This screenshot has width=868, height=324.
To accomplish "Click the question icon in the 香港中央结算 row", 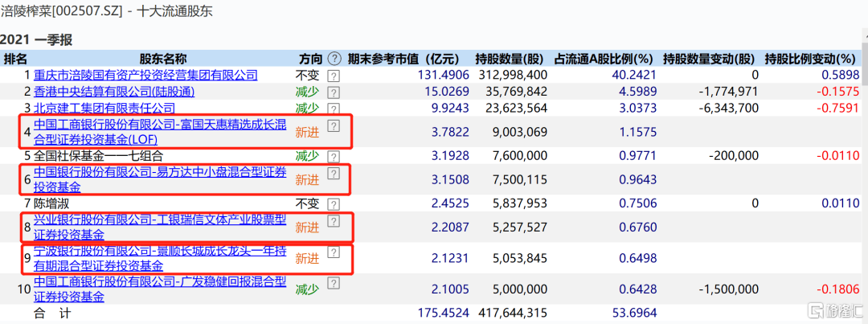I will pyautogui.click(x=334, y=92).
